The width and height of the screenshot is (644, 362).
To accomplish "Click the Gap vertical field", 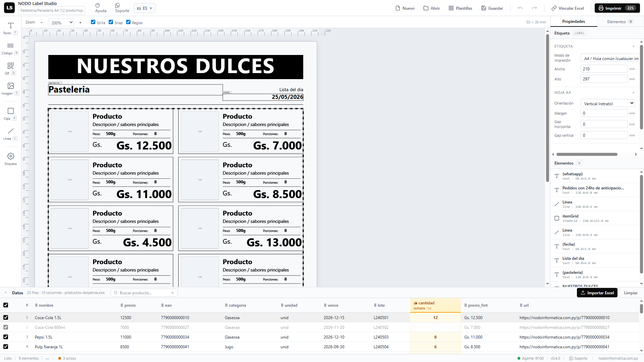I will (x=604, y=135).
